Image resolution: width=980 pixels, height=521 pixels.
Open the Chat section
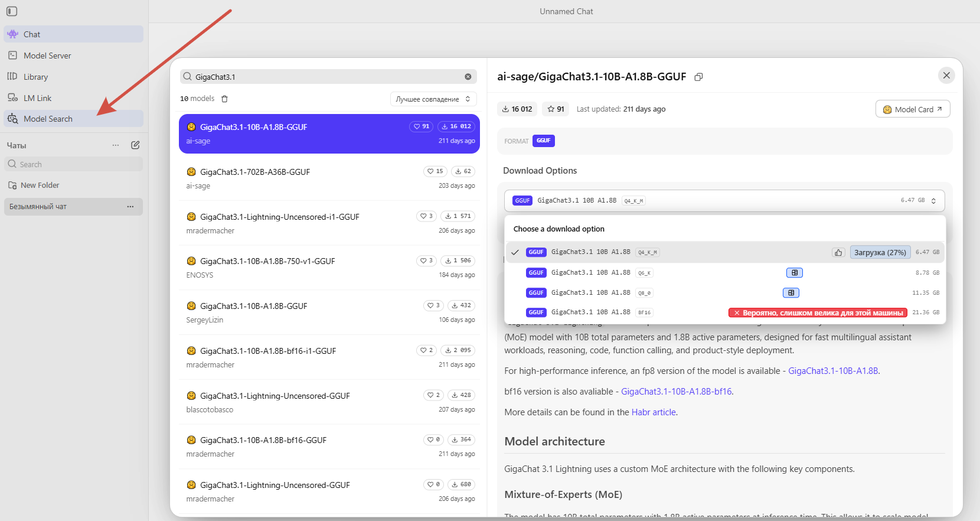point(73,34)
